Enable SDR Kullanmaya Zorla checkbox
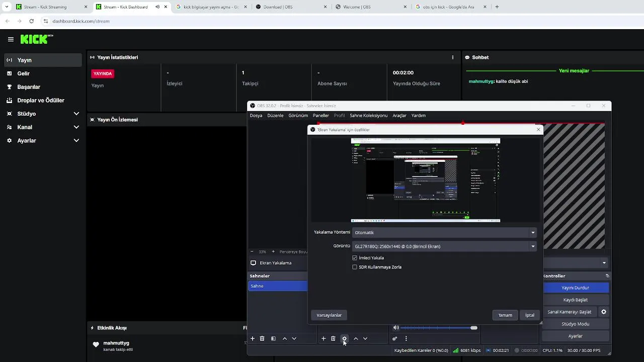This screenshot has height=362, width=644. click(355, 267)
